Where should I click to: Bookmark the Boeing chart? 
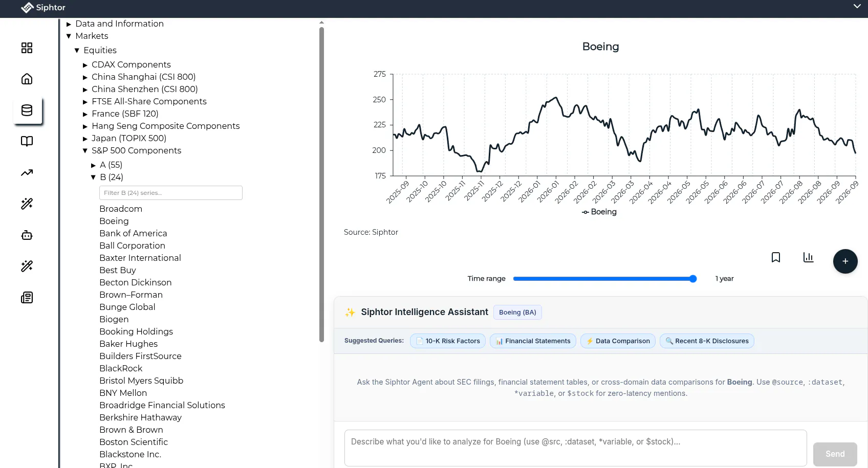(776, 257)
